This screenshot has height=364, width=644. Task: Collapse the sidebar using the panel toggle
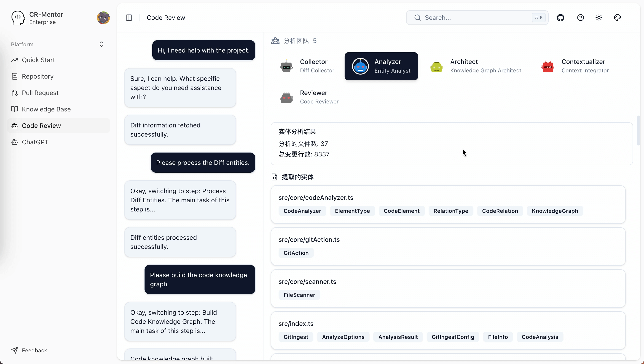129,18
